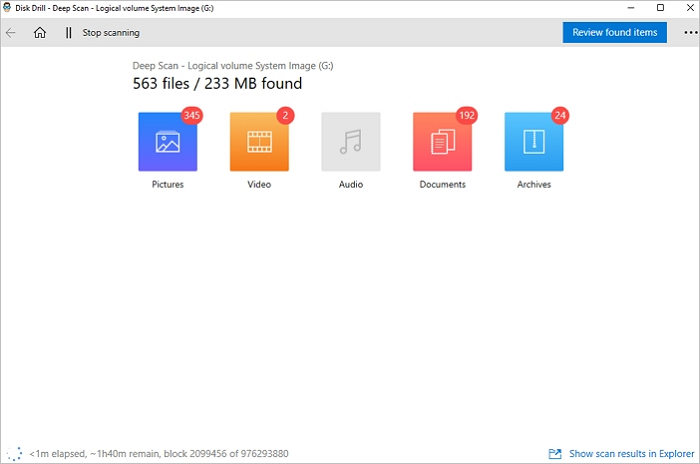Click the 2 badge on Video
Image resolution: width=700 pixels, height=464 pixels.
[x=285, y=116]
